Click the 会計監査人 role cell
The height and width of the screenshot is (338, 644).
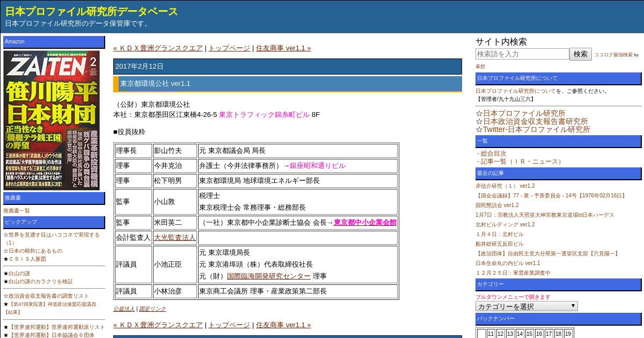pos(133,238)
